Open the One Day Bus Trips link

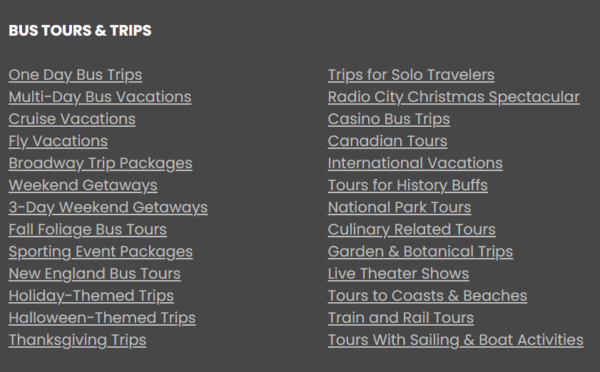point(75,75)
